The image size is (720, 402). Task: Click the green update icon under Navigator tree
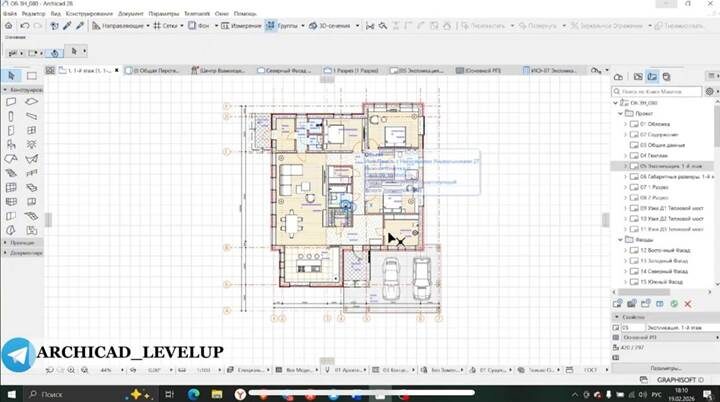pos(674,304)
